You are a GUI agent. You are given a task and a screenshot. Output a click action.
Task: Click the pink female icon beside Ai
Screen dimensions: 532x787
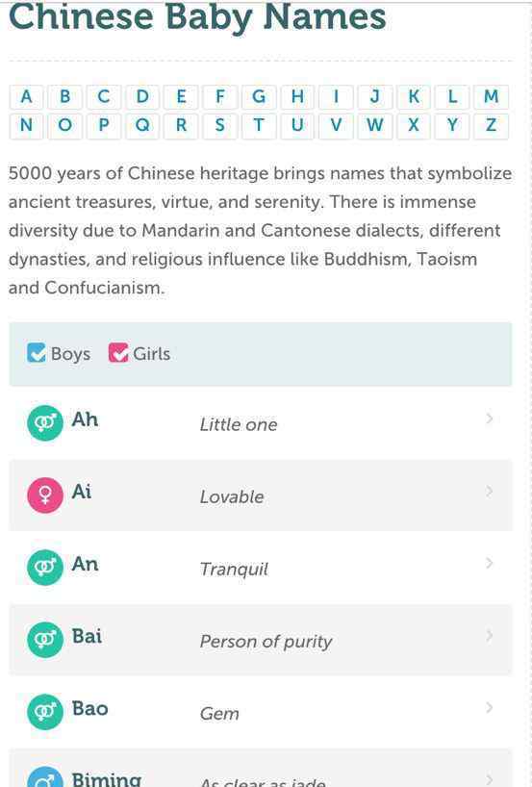(45, 495)
